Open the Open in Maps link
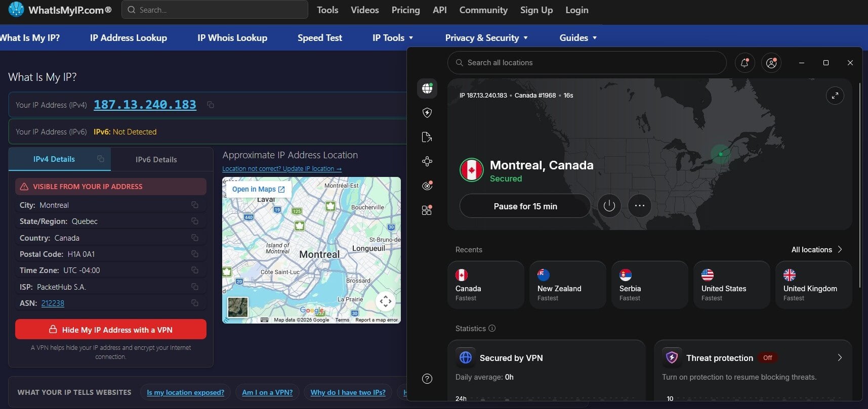This screenshot has width=868, height=409. pos(259,189)
